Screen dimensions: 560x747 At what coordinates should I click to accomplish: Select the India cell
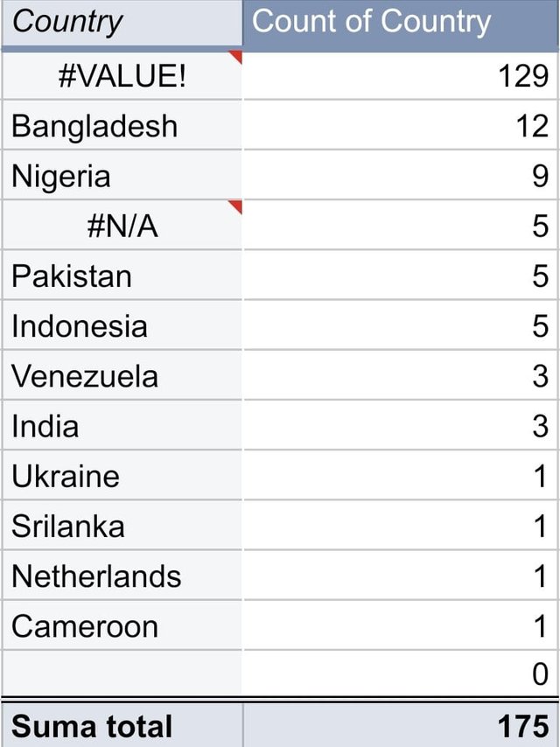pyautogui.click(x=122, y=426)
